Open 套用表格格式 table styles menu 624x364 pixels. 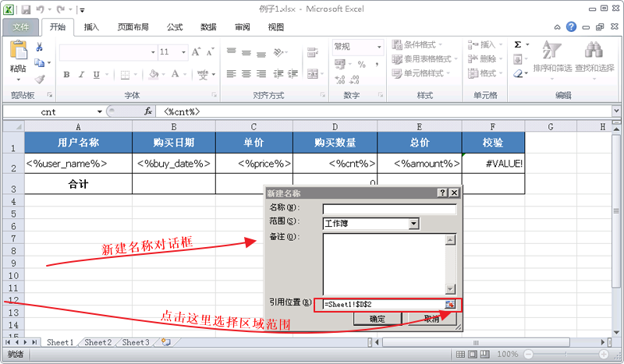pyautogui.click(x=424, y=59)
